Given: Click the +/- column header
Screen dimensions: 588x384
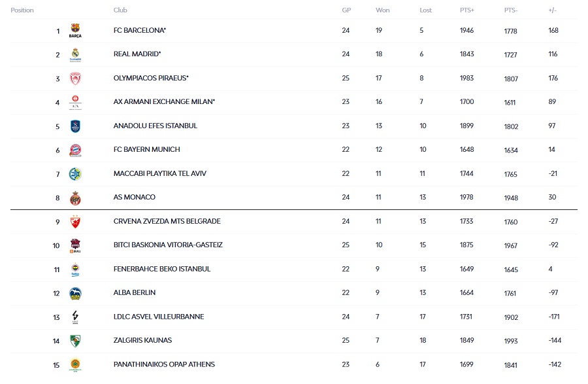Looking at the screenshot, I should click(x=553, y=10).
